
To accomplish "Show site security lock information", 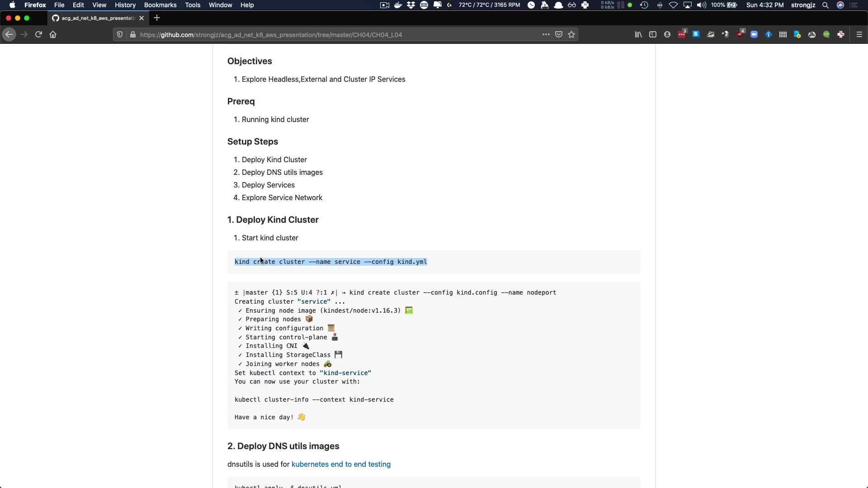I will coord(133,34).
